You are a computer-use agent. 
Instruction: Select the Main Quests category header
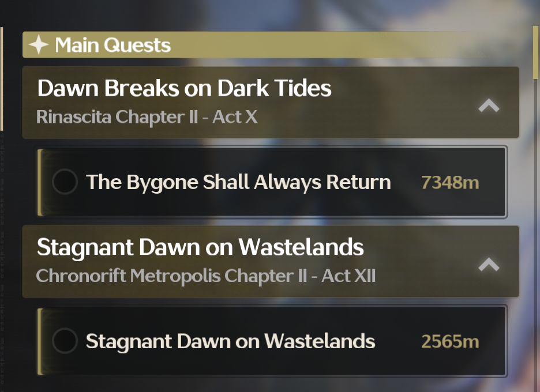[x=112, y=45]
